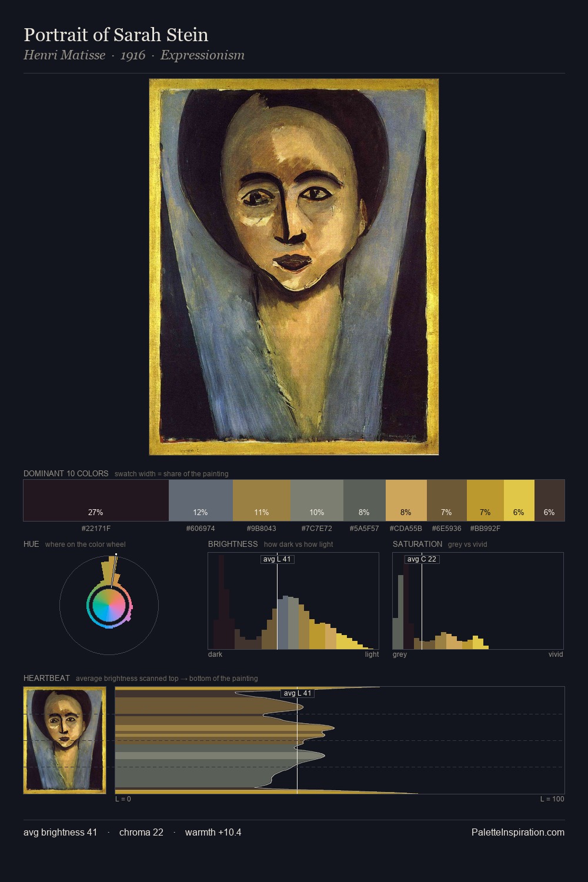Click the hex code #606974
Viewport: 588px width, 882px height.
coord(201,529)
